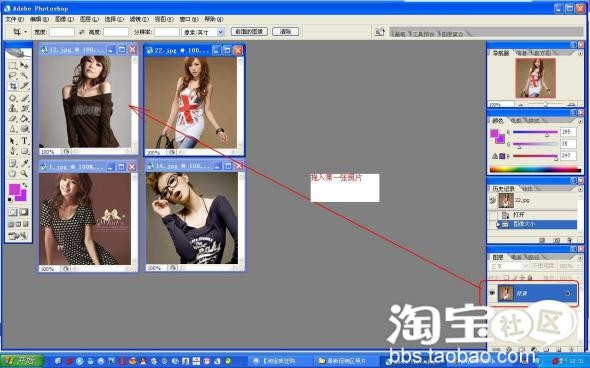
Task: Open the 图像 (Image) menu
Action: click(x=65, y=19)
